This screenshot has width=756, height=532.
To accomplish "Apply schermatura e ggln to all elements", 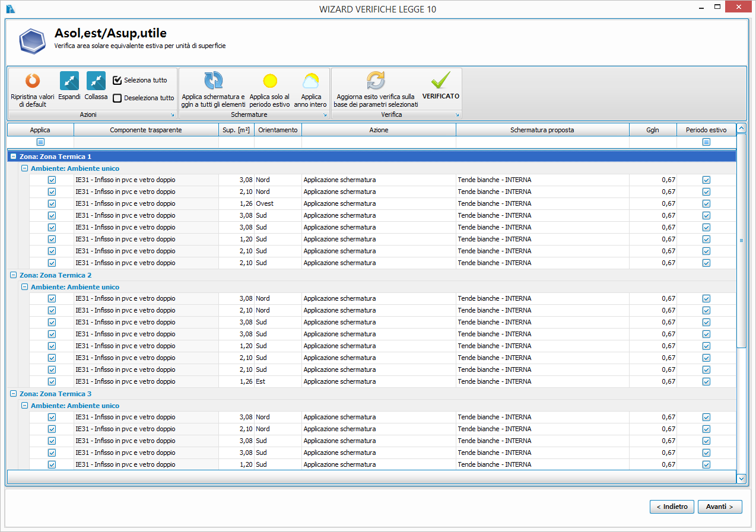I will point(213,81).
